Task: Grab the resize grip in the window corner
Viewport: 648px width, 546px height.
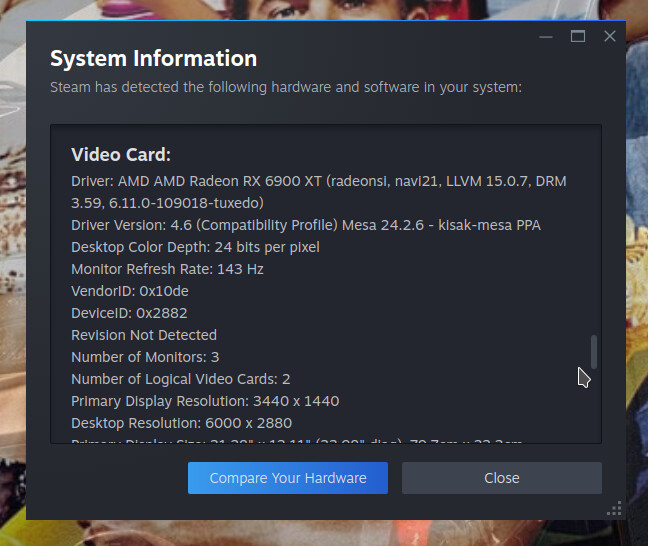Action: point(615,509)
